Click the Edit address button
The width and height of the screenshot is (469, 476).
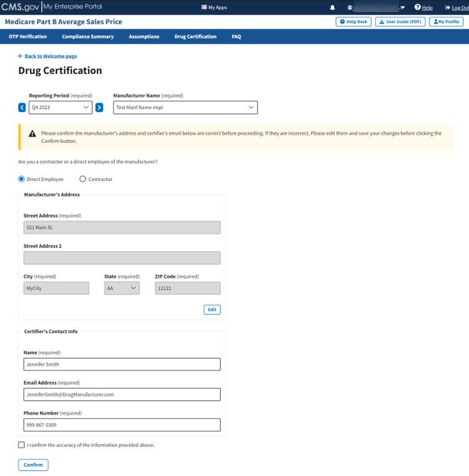pos(212,309)
